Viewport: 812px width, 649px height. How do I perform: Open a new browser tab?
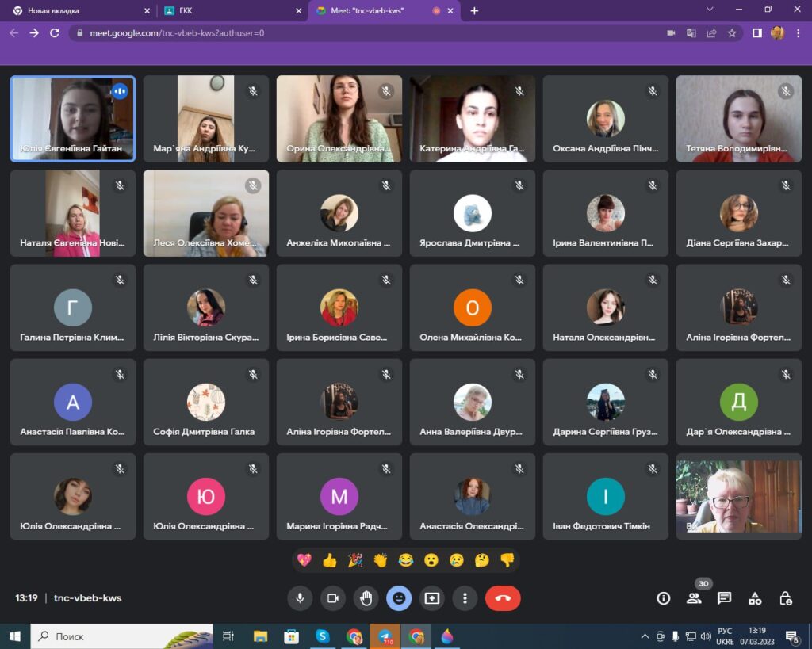click(x=474, y=11)
